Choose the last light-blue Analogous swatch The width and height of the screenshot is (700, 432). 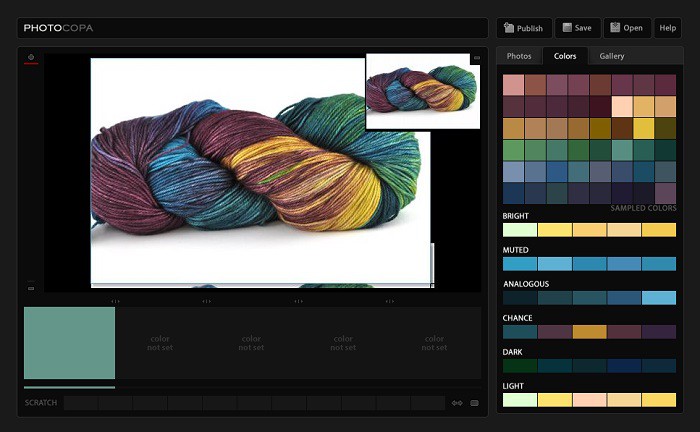click(659, 298)
